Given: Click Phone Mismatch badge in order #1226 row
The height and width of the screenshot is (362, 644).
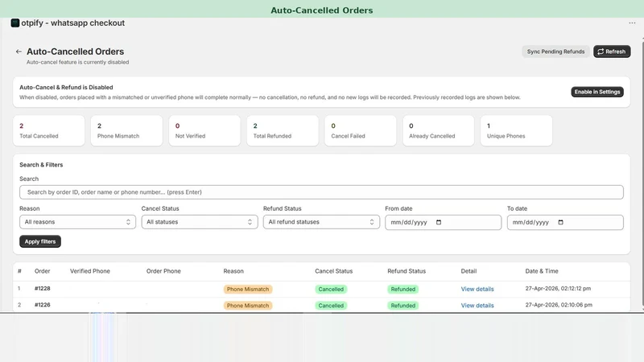Looking at the screenshot, I should 248,306.
